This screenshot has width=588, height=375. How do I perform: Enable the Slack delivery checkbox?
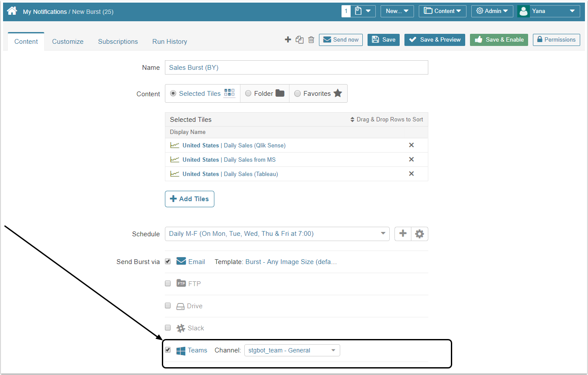coord(168,328)
